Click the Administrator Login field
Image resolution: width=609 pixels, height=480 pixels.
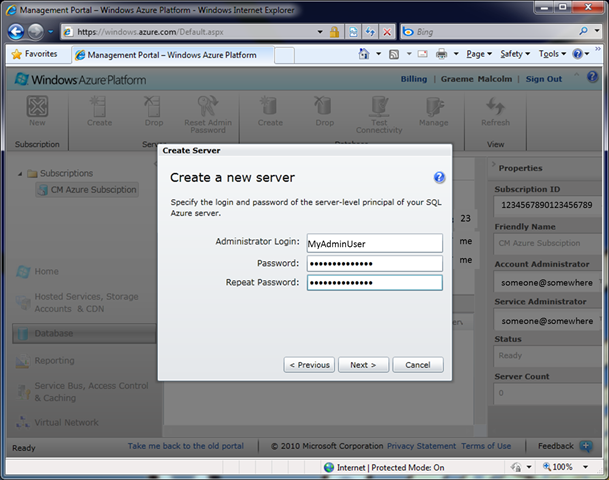pos(374,243)
